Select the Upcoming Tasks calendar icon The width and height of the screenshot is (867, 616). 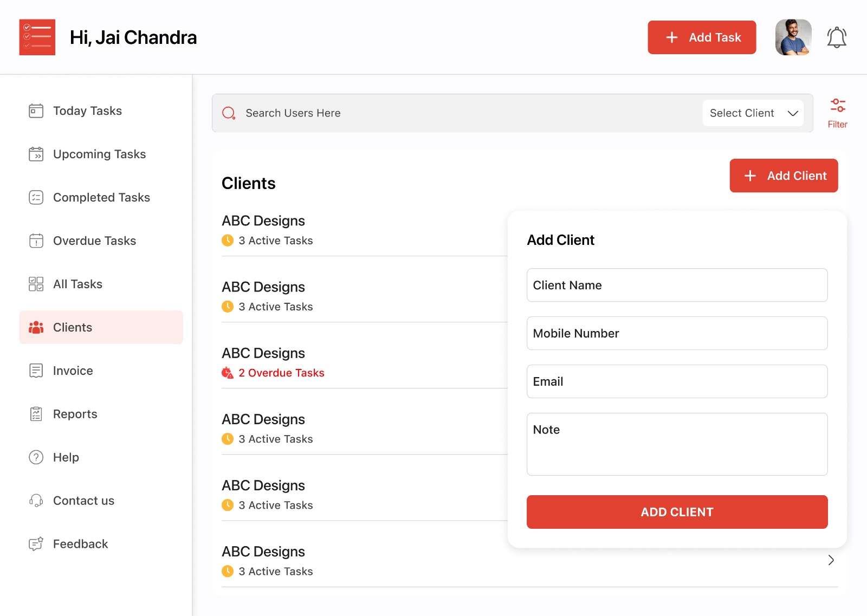[35, 154]
